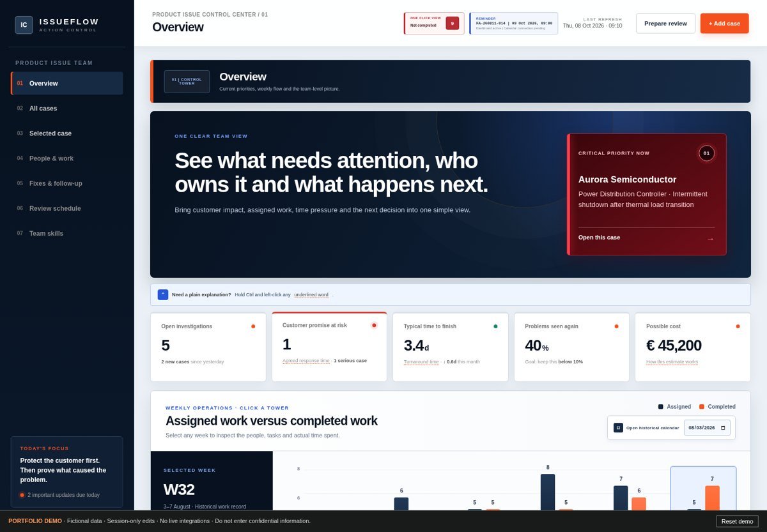Screen dimensions: 767x532
Task: Open the Overview item in the sidebar
Action: click(x=67, y=83)
